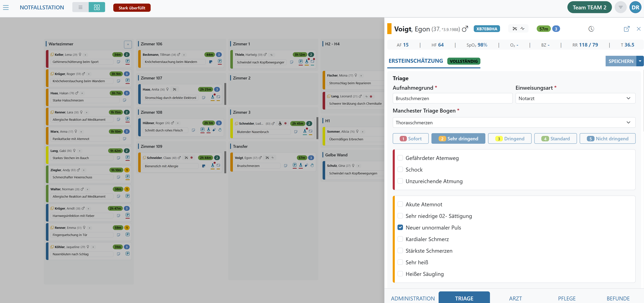Screen dimensions: 644x303
Task: Click Voigt, Egon card in Transfer
Action: [273, 162]
